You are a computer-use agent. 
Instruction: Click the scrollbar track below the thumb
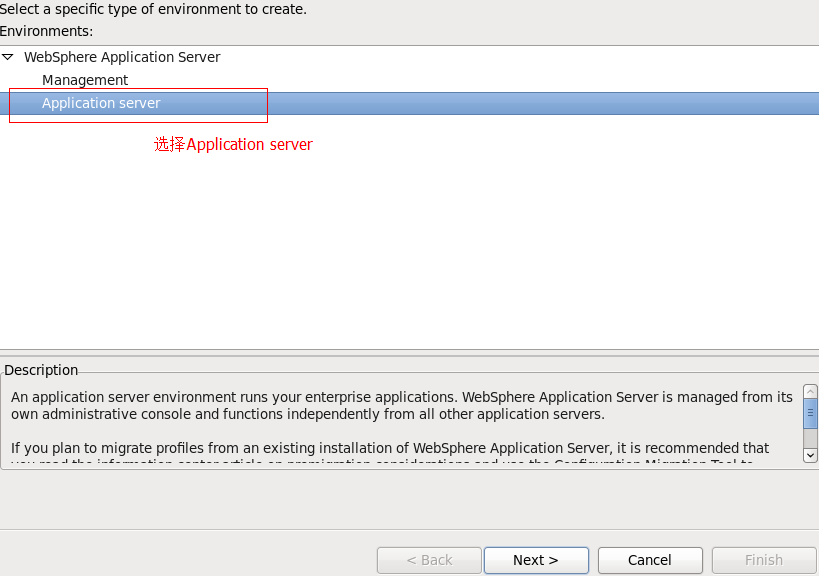(x=810, y=438)
